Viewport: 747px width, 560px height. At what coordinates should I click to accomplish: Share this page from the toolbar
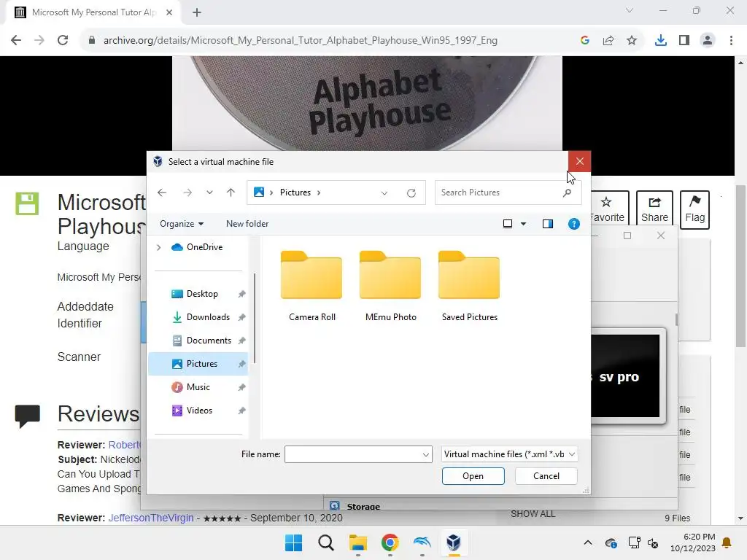tap(608, 41)
